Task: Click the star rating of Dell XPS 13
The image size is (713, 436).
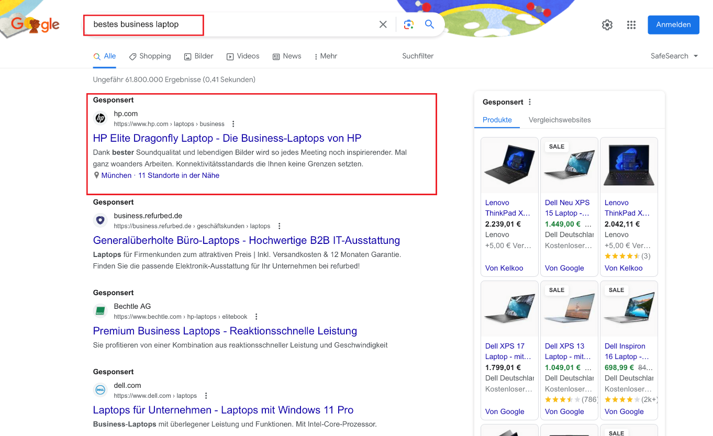Action: point(562,400)
